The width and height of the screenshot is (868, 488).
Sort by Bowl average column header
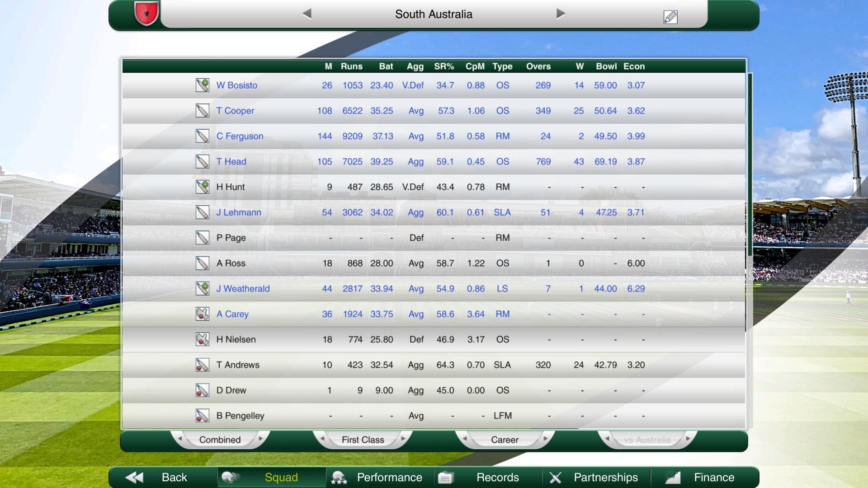(x=606, y=66)
